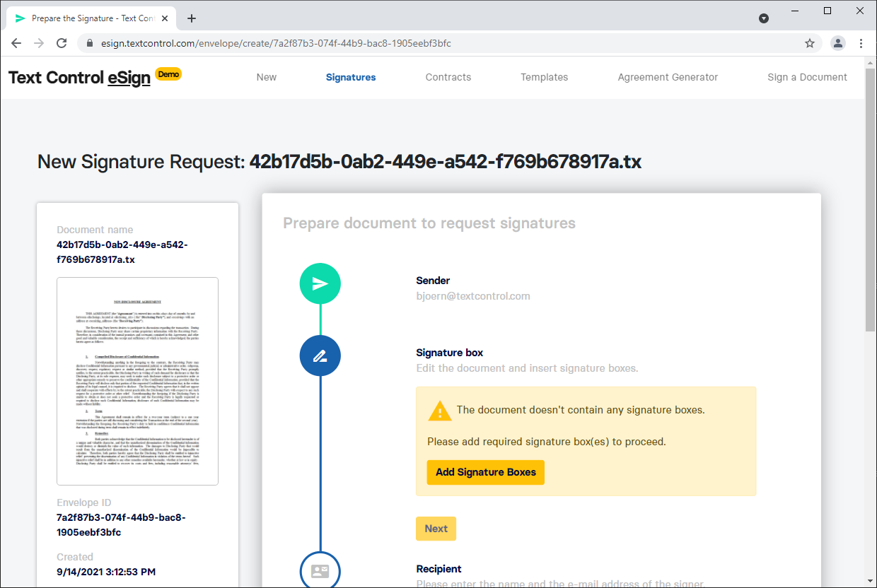
Task: Click the Recipient card step icon
Action: tap(320, 570)
